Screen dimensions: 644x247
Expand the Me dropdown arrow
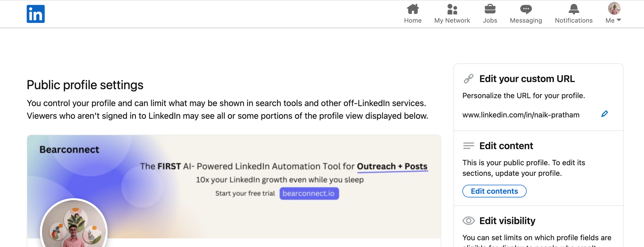pyautogui.click(x=619, y=20)
